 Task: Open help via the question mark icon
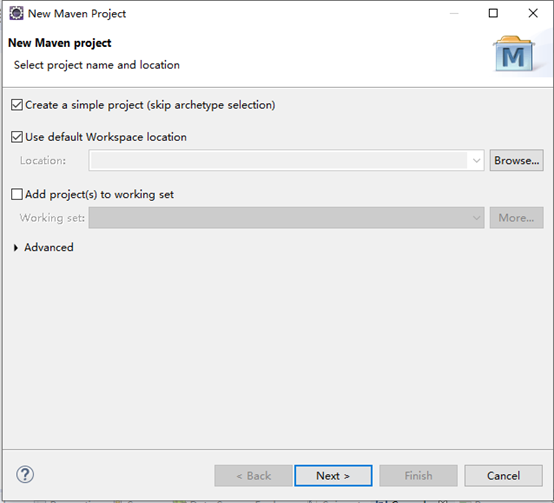tap(25, 474)
